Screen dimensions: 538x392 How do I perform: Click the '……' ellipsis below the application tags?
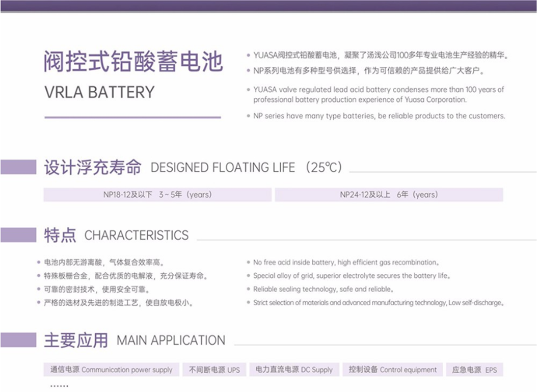(x=59, y=386)
